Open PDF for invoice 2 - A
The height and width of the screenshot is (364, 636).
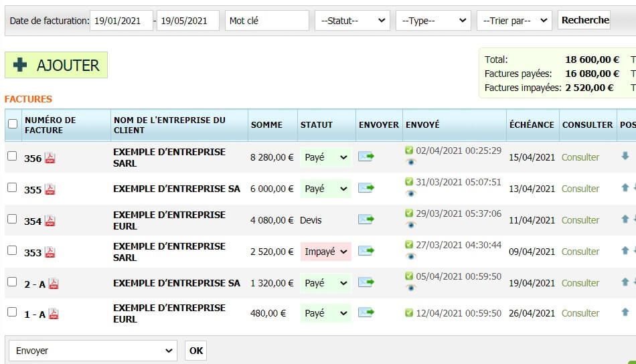54,284
